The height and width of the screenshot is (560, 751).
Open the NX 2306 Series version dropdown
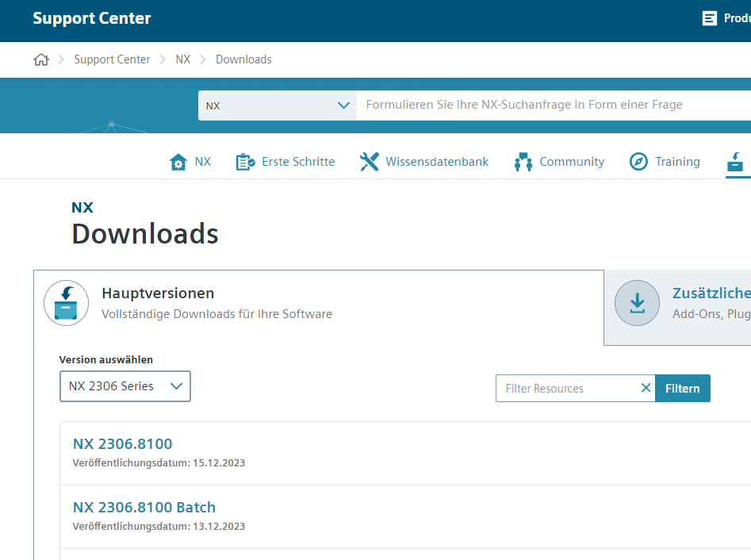[x=125, y=386]
